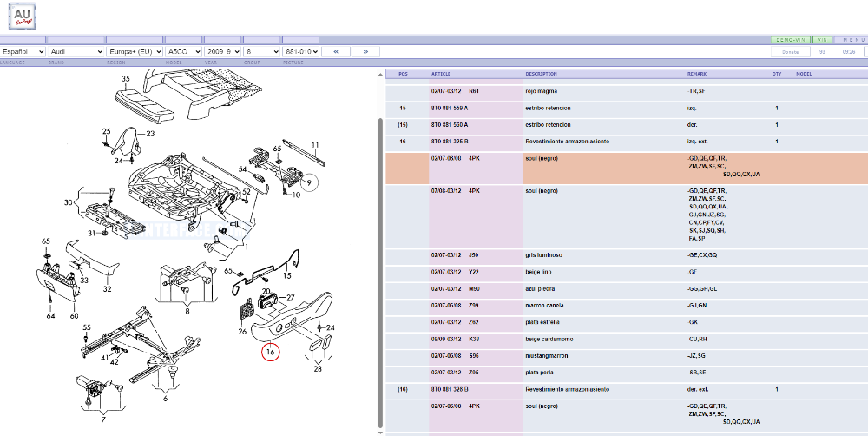
Task: Select article 8T0 881 326 B
Action: click(x=450, y=389)
